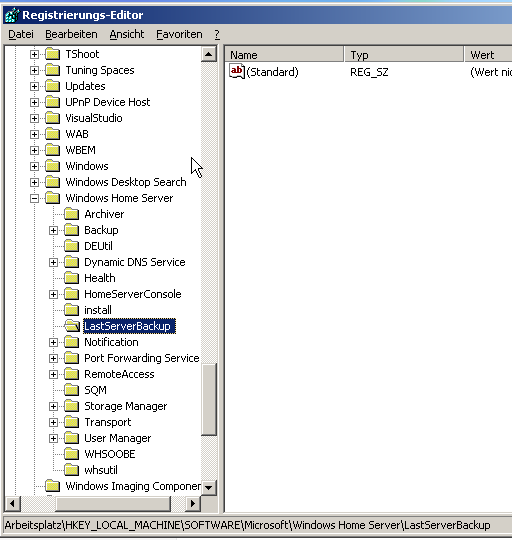This screenshot has width=512, height=540.
Task: Click the Wert column header
Action: (488, 55)
